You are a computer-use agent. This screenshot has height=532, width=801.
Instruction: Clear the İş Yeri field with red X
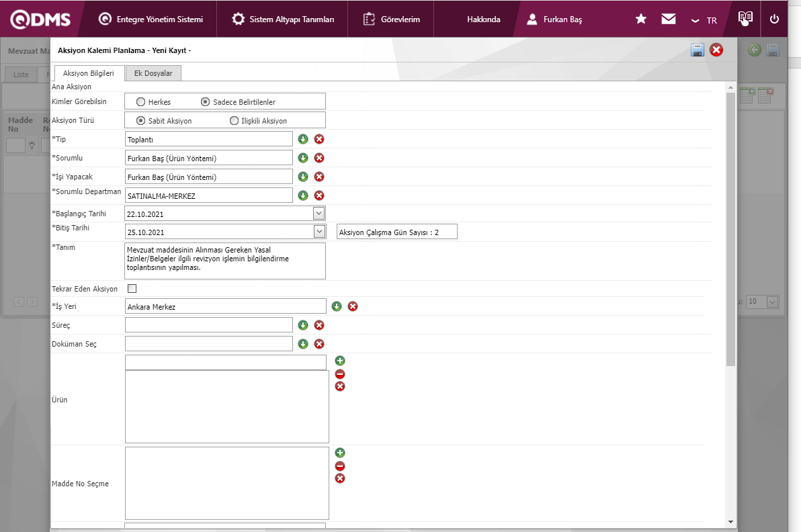(x=353, y=306)
